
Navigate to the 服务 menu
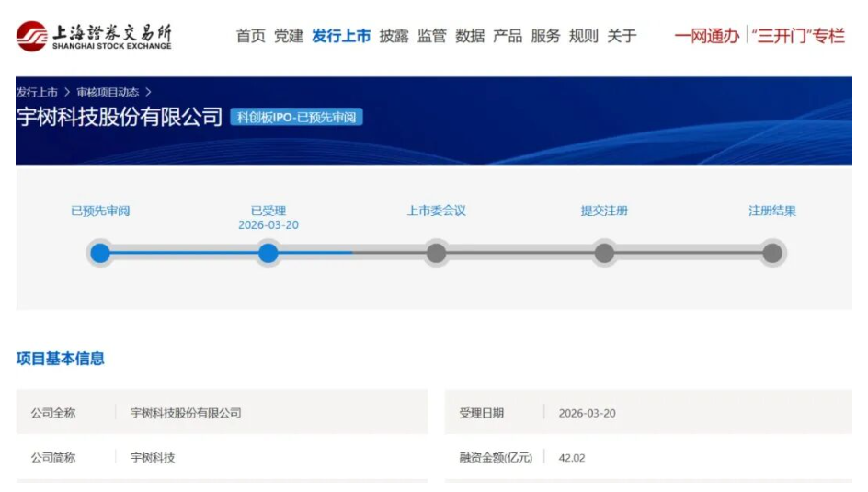click(x=545, y=36)
